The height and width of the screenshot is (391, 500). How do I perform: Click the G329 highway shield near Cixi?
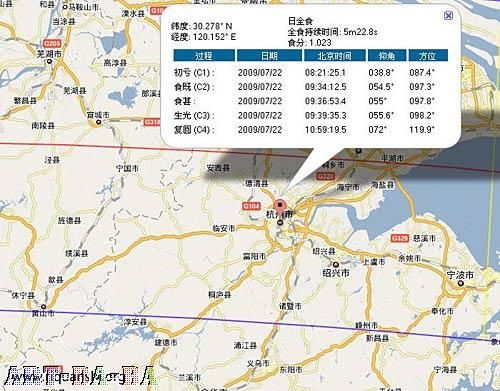click(x=400, y=238)
